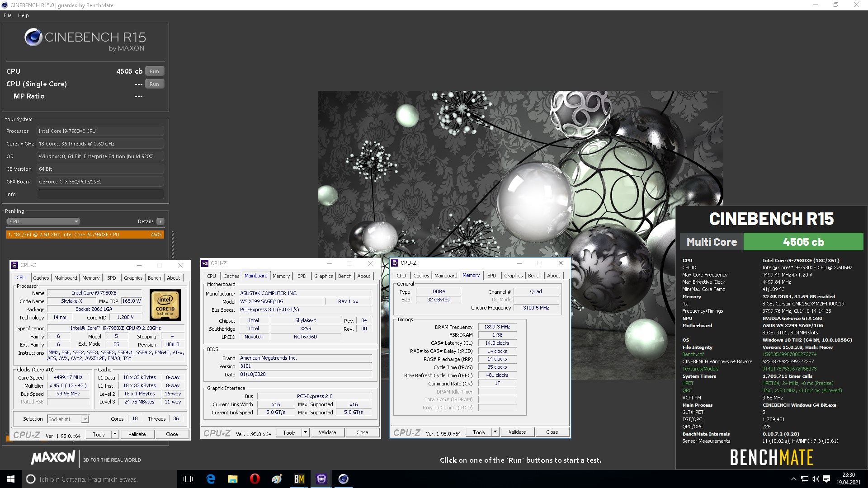
Task: Open Mainboard tab in right CPU-Z window
Action: tap(446, 276)
